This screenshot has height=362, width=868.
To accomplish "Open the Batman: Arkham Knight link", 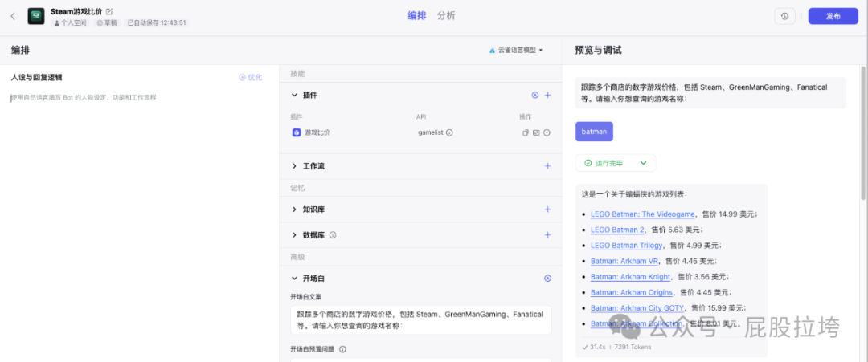I will point(631,277).
